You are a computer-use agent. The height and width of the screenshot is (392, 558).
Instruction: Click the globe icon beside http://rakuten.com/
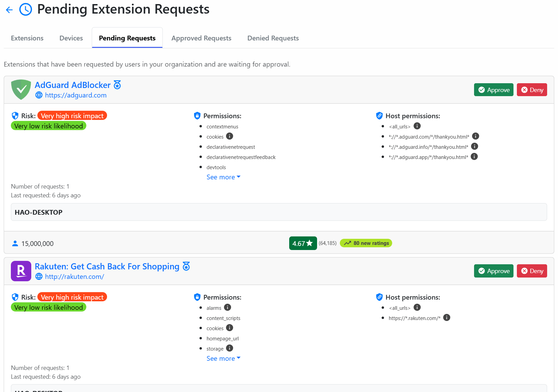[x=39, y=277]
